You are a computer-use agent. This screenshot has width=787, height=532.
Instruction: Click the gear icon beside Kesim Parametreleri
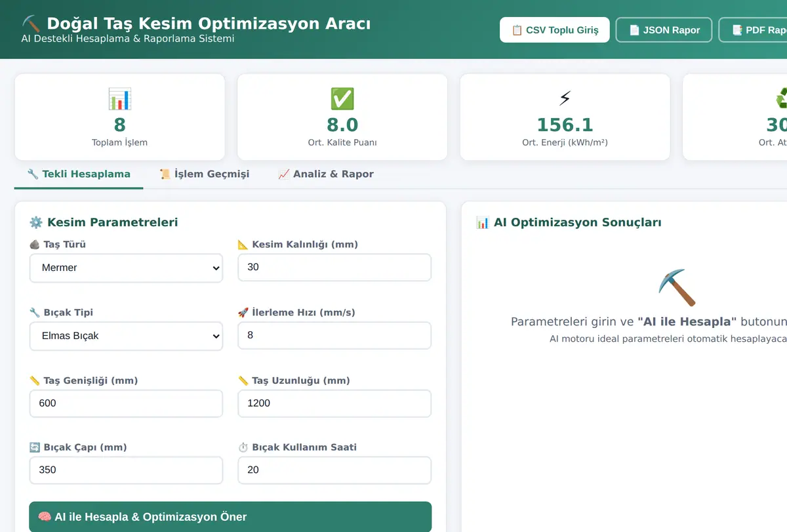[35, 222]
